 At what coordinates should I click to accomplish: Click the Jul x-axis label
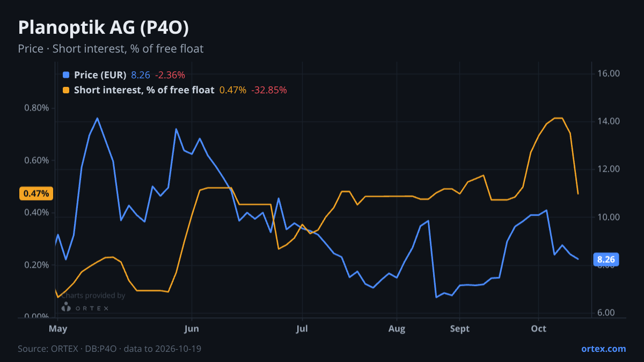pos(302,328)
